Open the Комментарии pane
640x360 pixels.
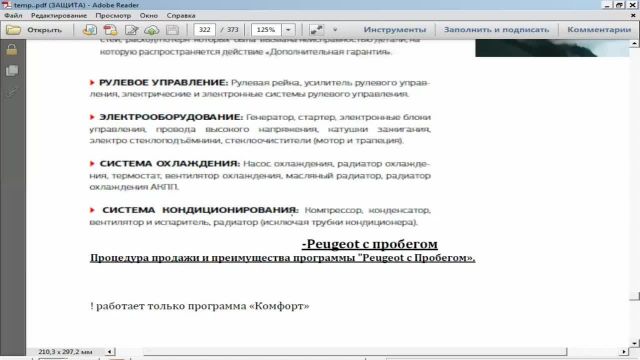click(x=599, y=30)
